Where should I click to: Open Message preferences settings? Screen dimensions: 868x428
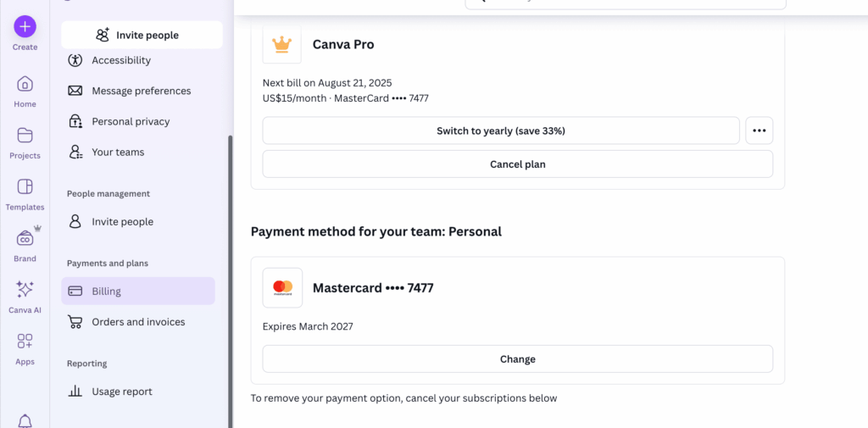pyautogui.click(x=141, y=91)
